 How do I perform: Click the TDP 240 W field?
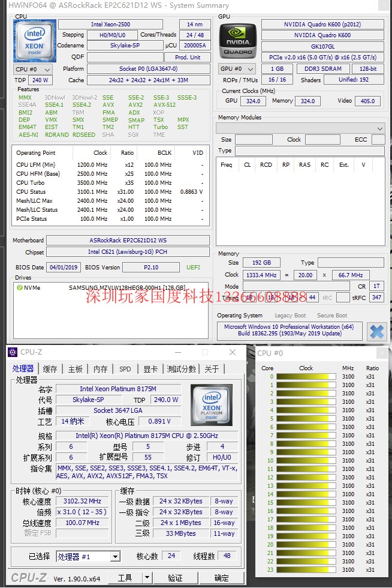[x=40, y=80]
